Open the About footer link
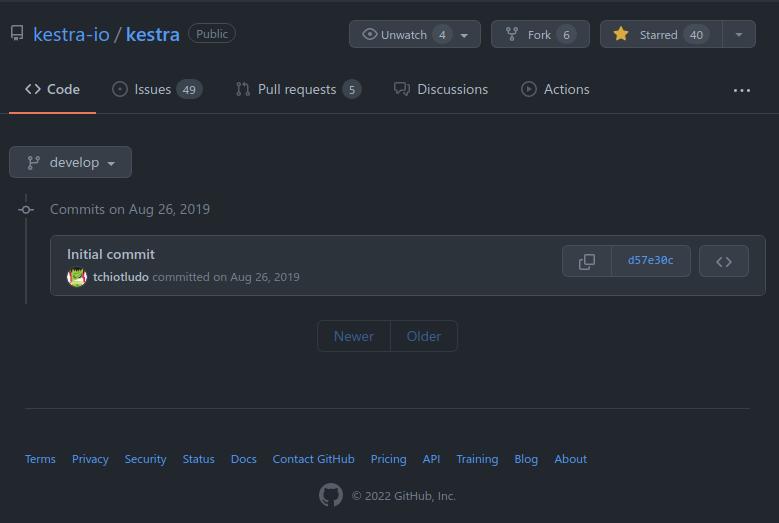Screen dimensions: 779x523 [570, 459]
